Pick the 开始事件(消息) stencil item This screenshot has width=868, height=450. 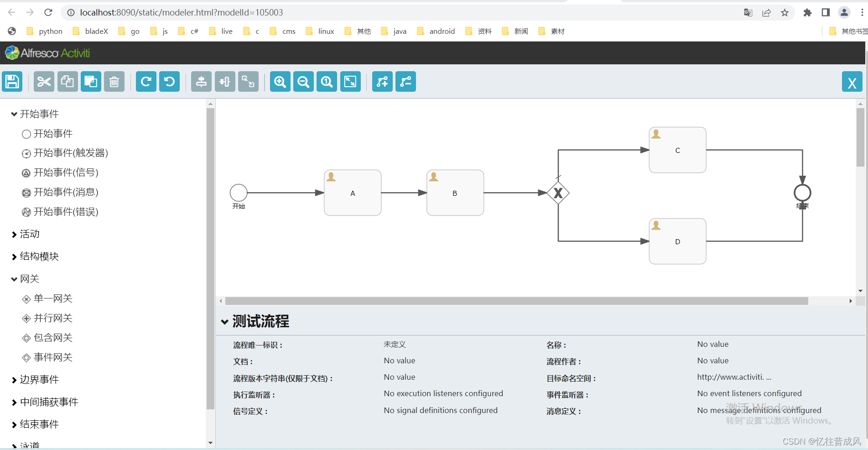(x=60, y=192)
